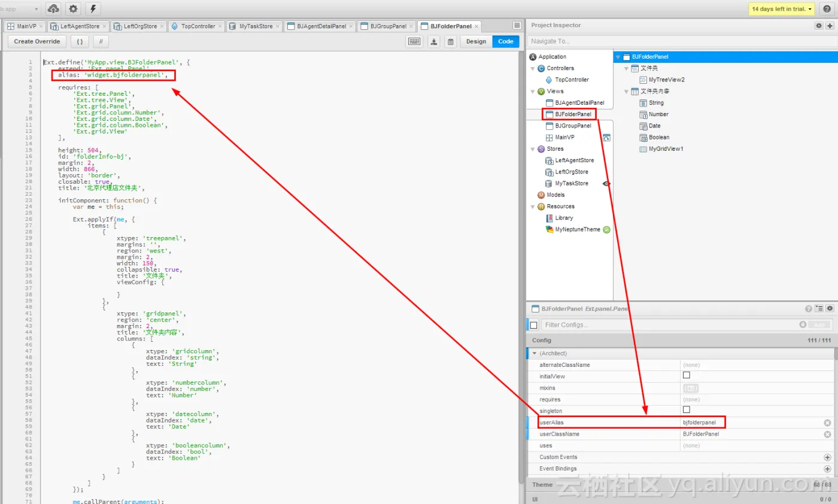Click the initial view marker beside MainVP
The height and width of the screenshot is (504, 838).
pos(606,137)
